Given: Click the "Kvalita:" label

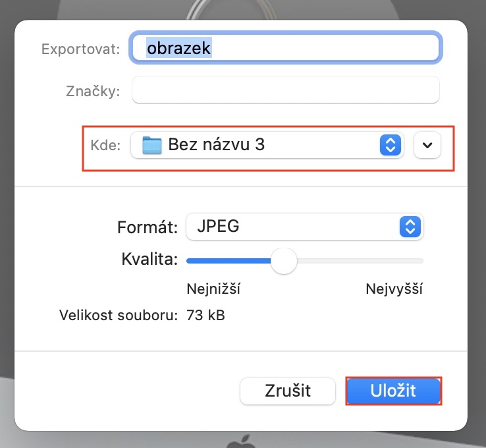Looking at the screenshot, I should pyautogui.click(x=150, y=259).
